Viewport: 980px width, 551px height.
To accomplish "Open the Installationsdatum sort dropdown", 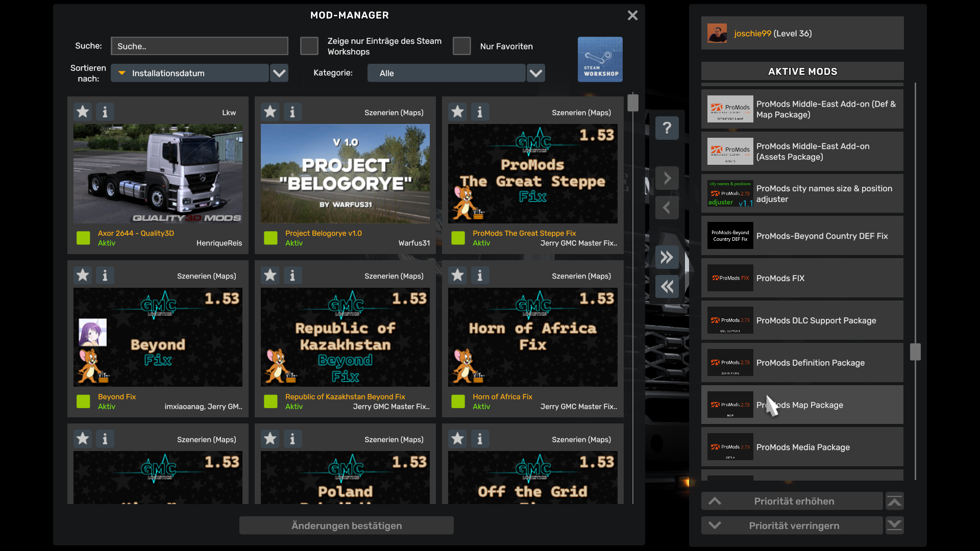I will [x=190, y=73].
